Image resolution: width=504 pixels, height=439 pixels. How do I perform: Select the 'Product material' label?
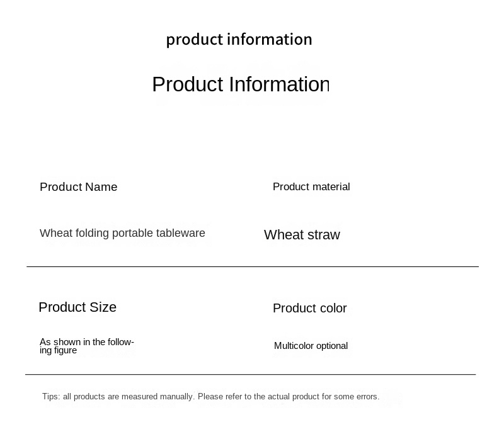pyautogui.click(x=311, y=187)
